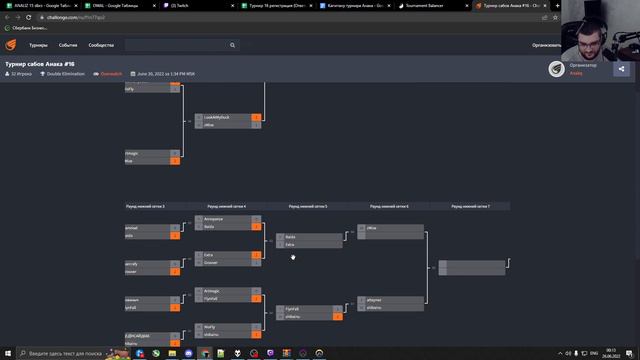The height and width of the screenshot is (360, 640).
Task: Reload the page with the refresh icon
Action: [29, 18]
